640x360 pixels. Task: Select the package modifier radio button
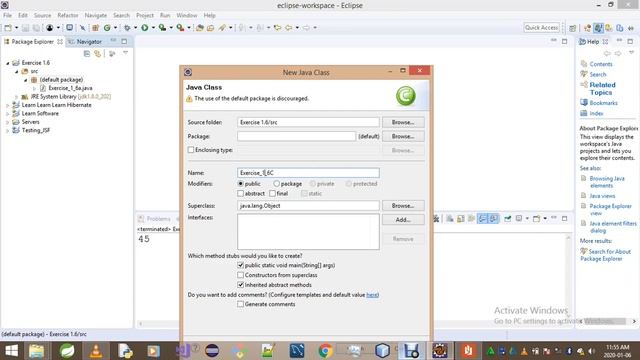tap(276, 184)
